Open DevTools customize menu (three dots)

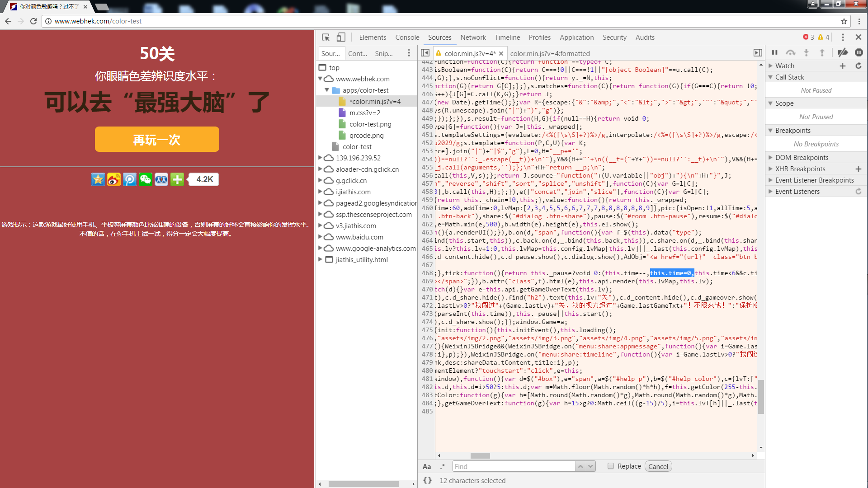843,38
